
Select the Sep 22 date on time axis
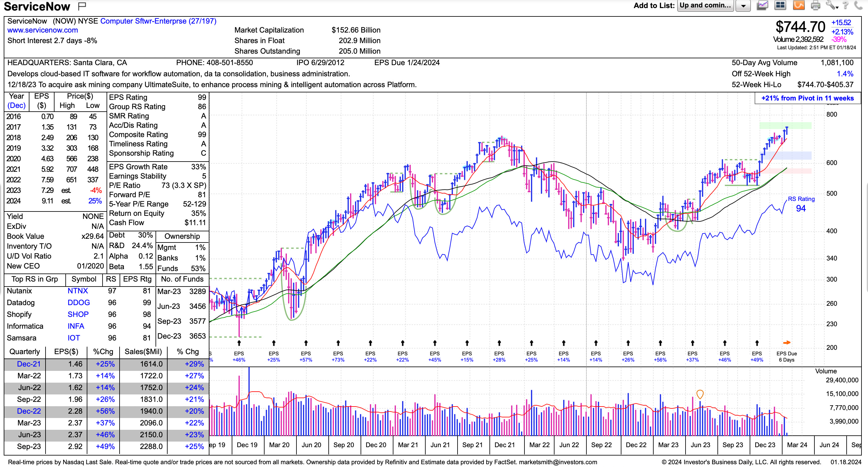601,445
